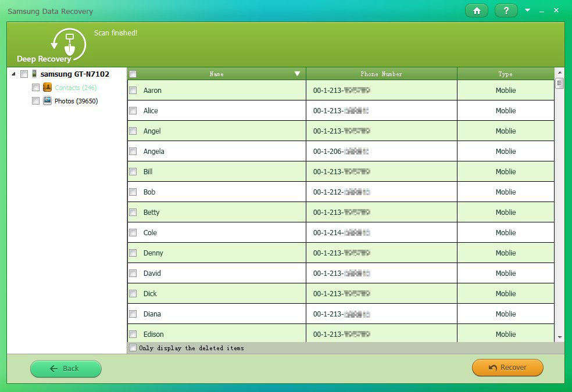Click Bob's 00-1-212 phone number
Viewport: 572px width, 392px height.
tap(341, 192)
